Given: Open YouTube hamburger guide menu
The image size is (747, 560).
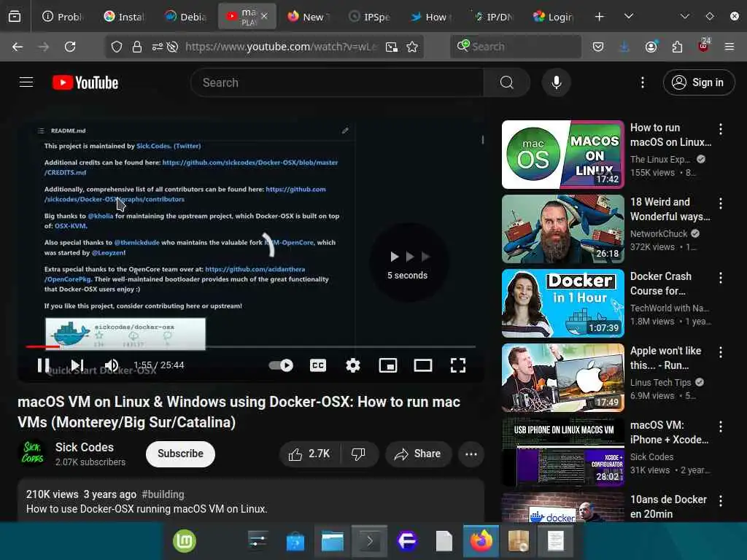Looking at the screenshot, I should (26, 82).
